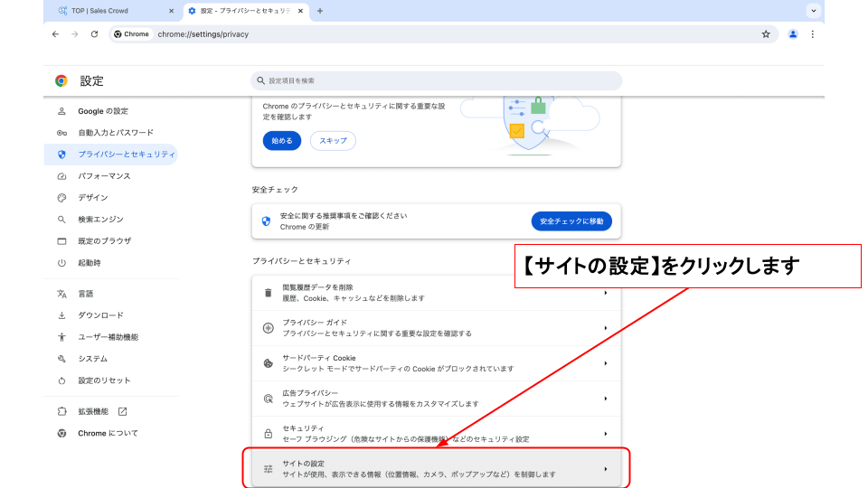
Task: Open the Chrome profile avatar icon
Action: coord(793,34)
